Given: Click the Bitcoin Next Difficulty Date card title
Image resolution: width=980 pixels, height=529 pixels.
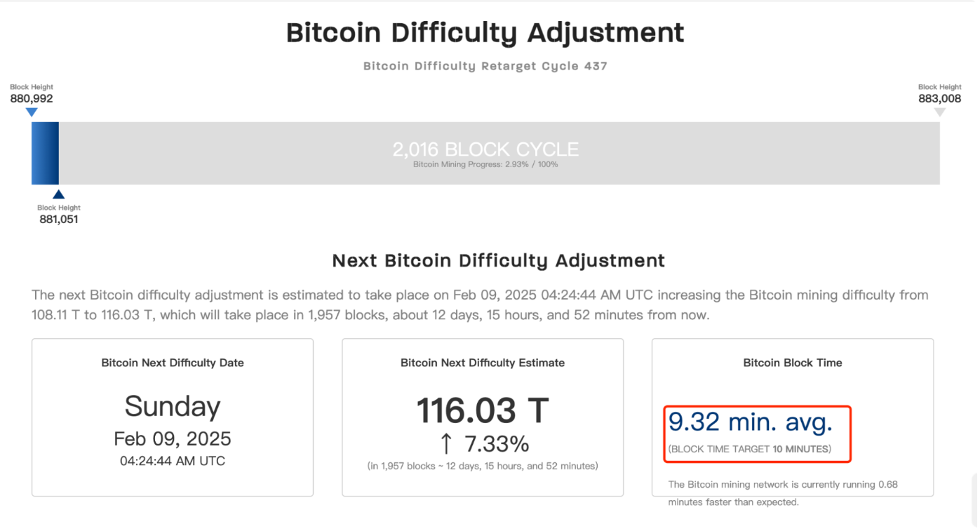Looking at the screenshot, I should pos(173,363).
